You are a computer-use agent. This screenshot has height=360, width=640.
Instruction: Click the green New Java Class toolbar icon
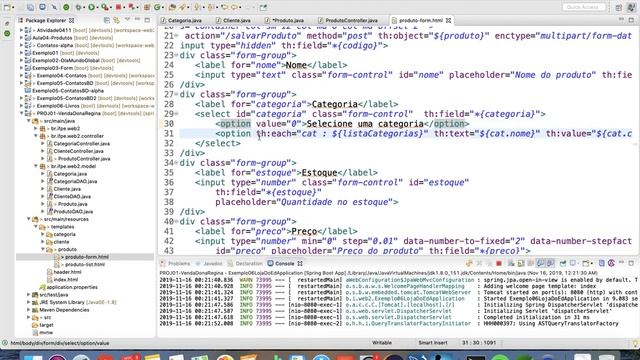pos(158,7)
